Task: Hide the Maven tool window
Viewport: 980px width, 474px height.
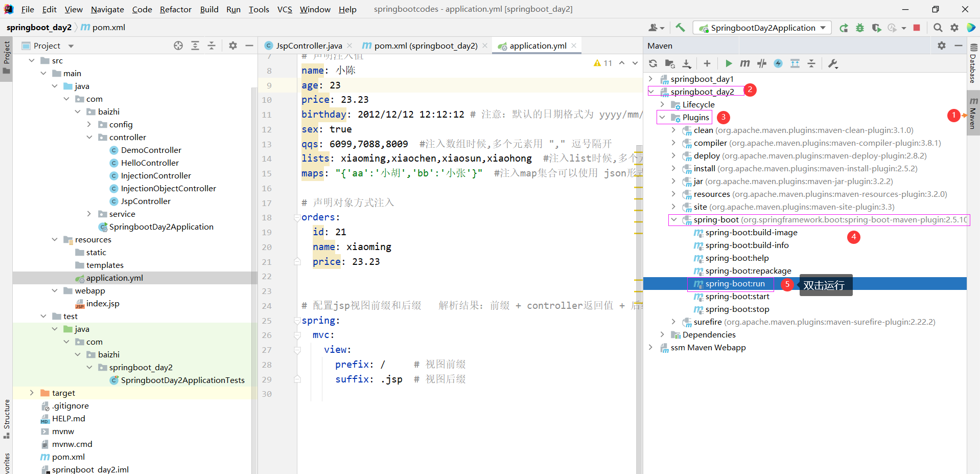Action: click(x=959, y=46)
